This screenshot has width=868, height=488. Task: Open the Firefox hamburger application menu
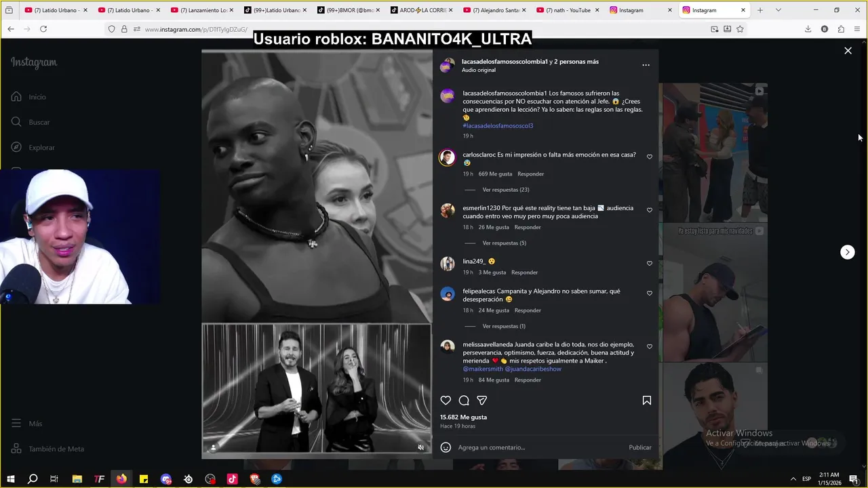click(x=858, y=29)
